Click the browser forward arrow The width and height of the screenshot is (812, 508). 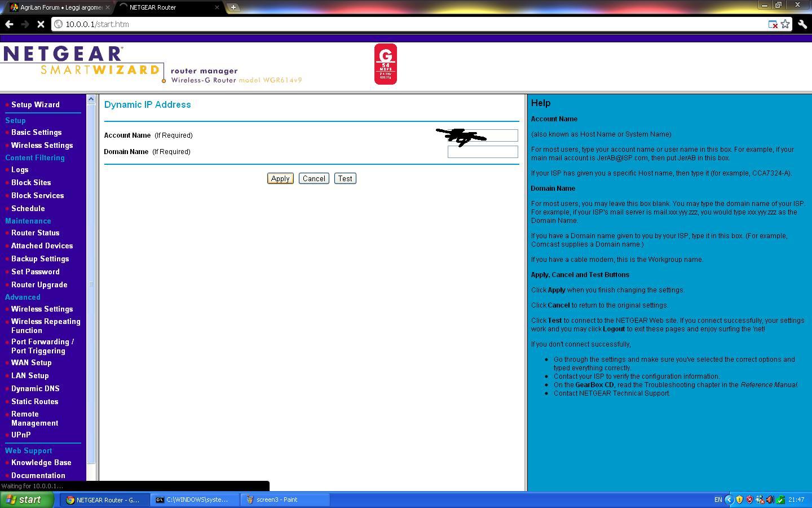point(25,24)
